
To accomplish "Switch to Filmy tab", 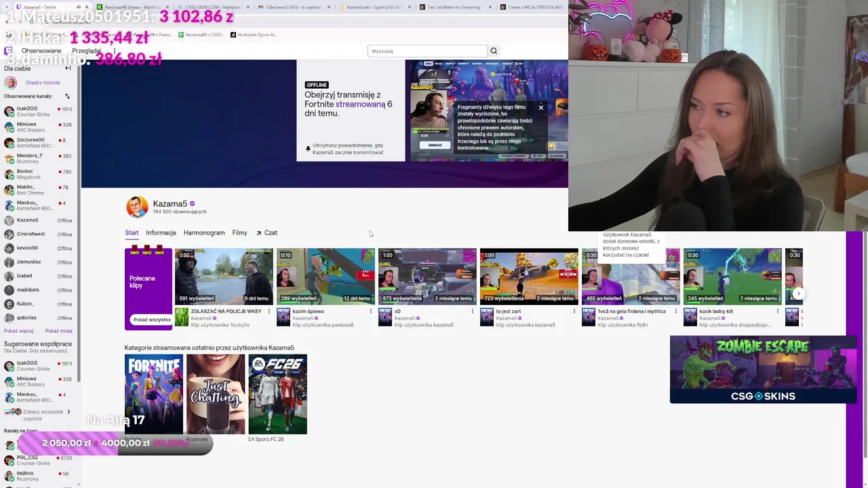I will [239, 232].
